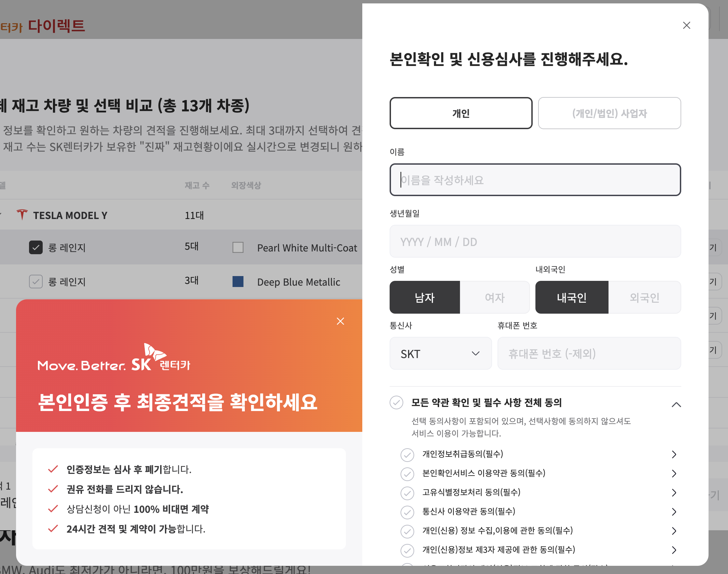Open 고유식별정보처리 동의 detail arrow
Image resolution: width=728 pixels, height=574 pixels.
pyautogui.click(x=674, y=492)
